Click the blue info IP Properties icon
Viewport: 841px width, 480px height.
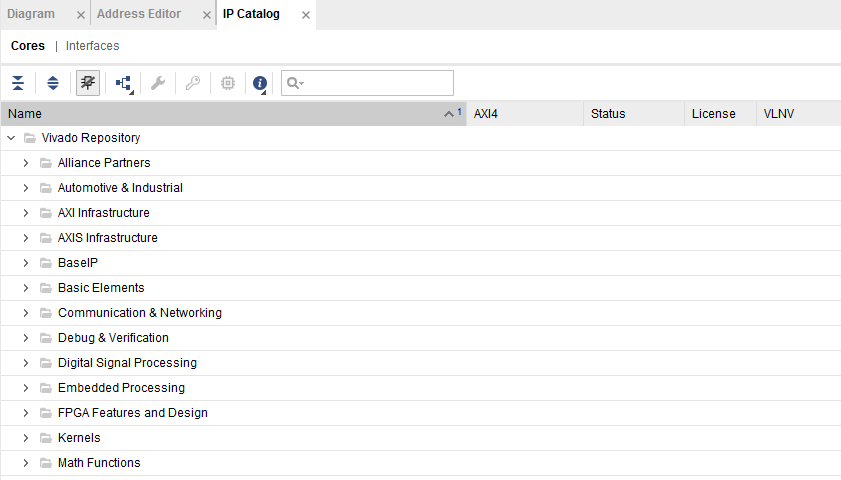260,83
